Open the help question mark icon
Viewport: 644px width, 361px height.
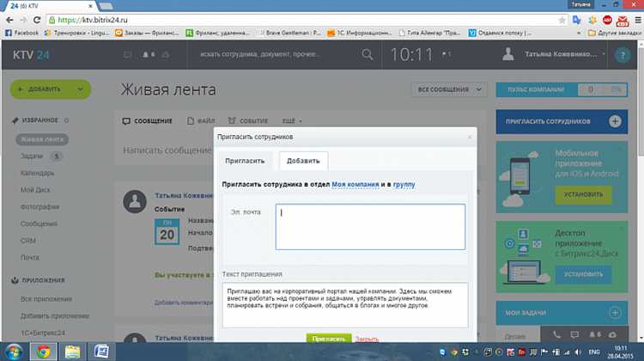[623, 55]
